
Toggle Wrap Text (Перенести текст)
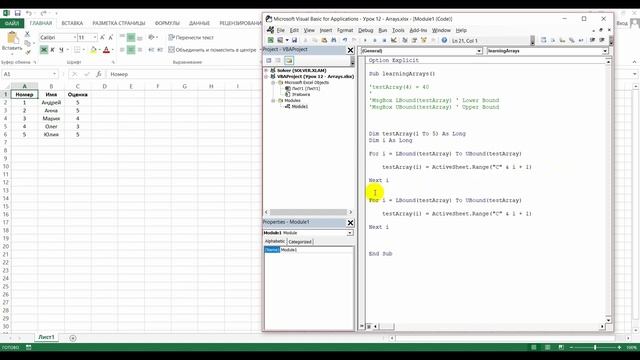(191, 37)
